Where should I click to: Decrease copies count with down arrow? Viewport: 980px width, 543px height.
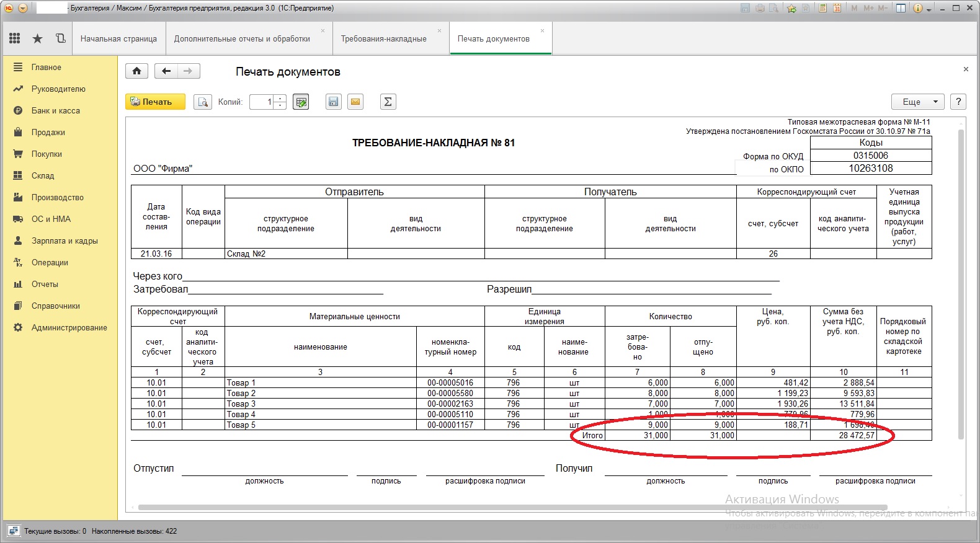280,105
